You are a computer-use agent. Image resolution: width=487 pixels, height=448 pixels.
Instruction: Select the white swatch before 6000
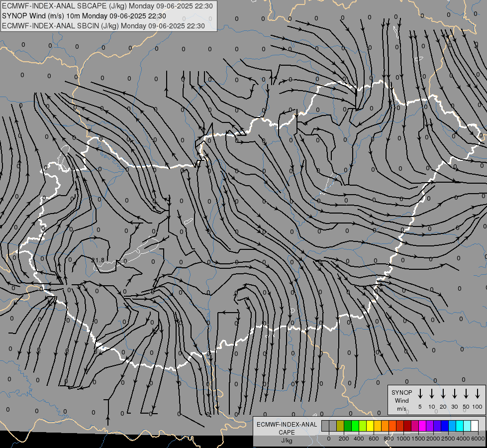474,426
